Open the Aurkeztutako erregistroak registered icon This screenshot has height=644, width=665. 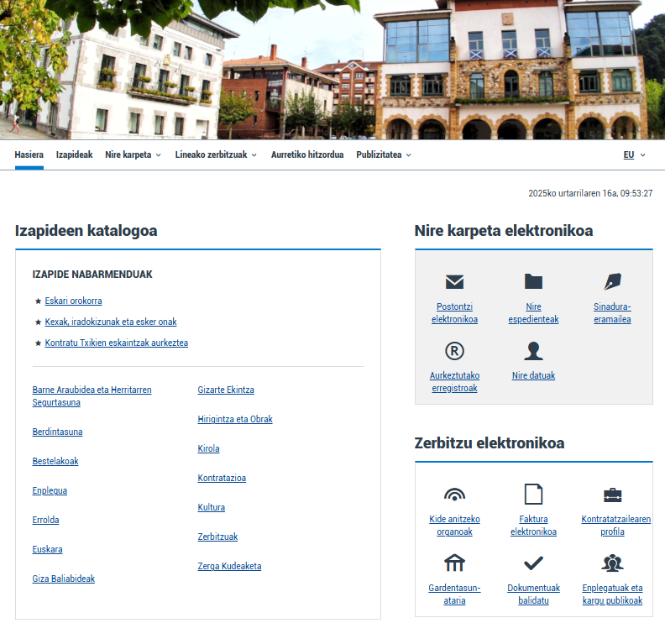click(454, 351)
